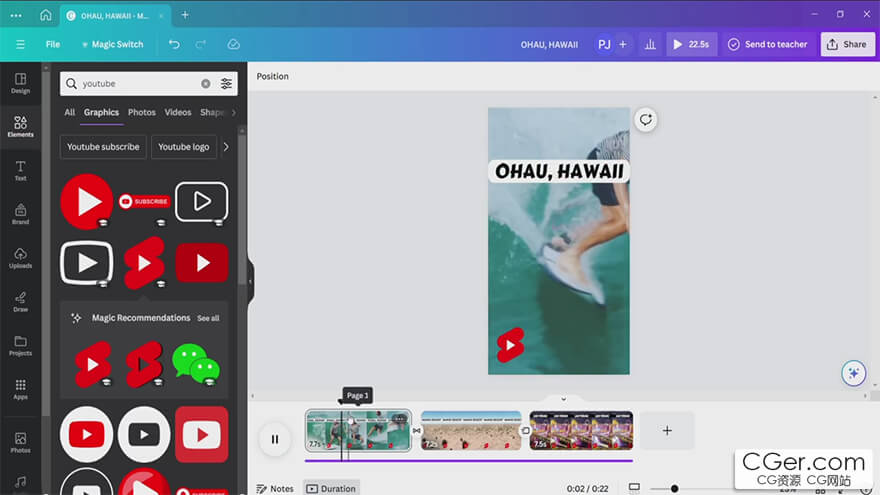Switch to the Photos tab
Viewport: 880px width, 495px height.
pyautogui.click(x=141, y=112)
